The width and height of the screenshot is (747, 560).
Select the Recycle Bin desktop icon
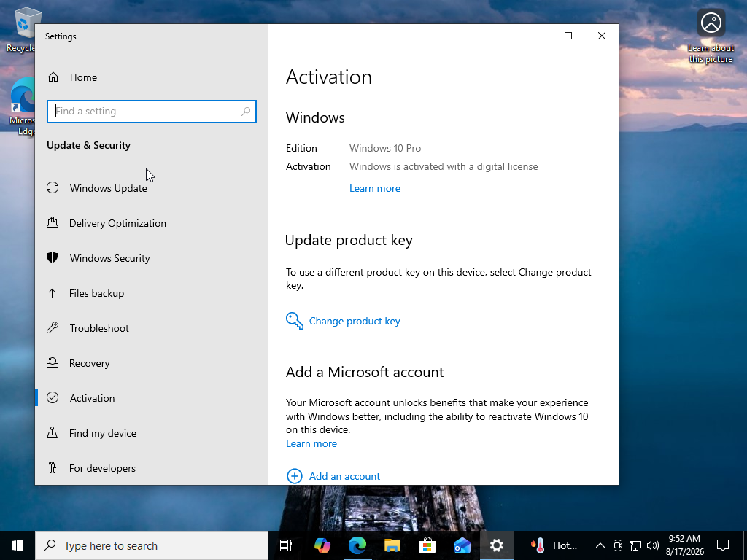(21, 29)
